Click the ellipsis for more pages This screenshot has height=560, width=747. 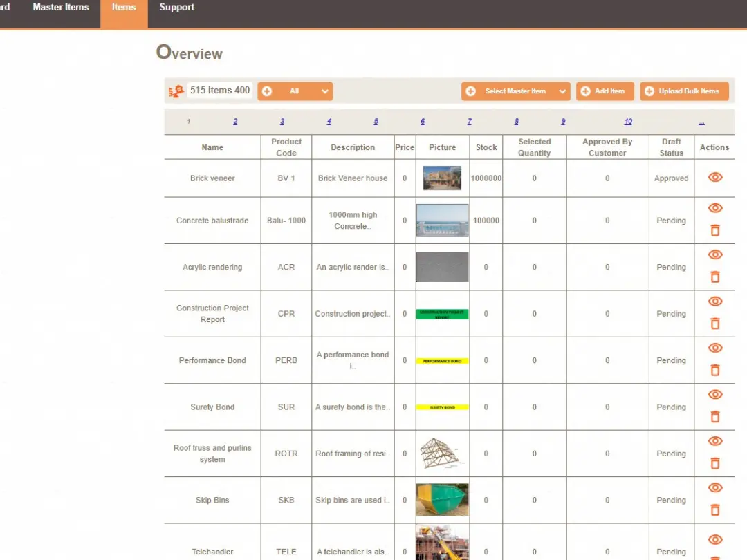(701, 122)
